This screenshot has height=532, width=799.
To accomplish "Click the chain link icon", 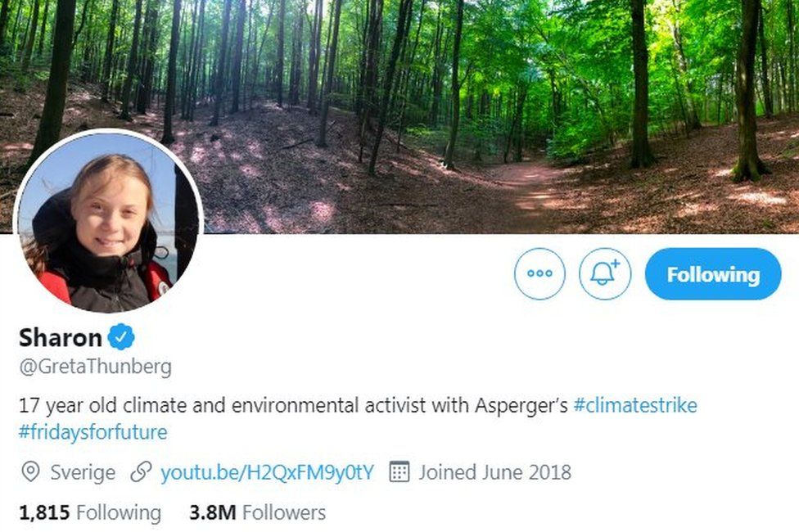I will pyautogui.click(x=141, y=472).
